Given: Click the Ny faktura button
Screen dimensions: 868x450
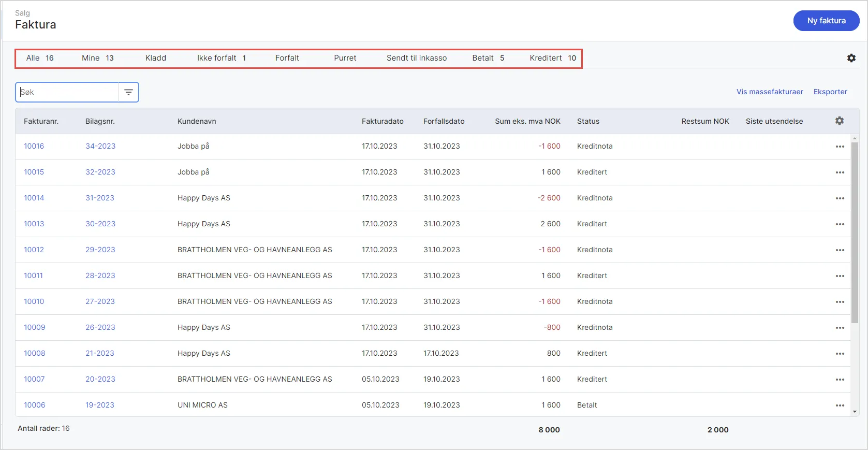Looking at the screenshot, I should pyautogui.click(x=826, y=21).
